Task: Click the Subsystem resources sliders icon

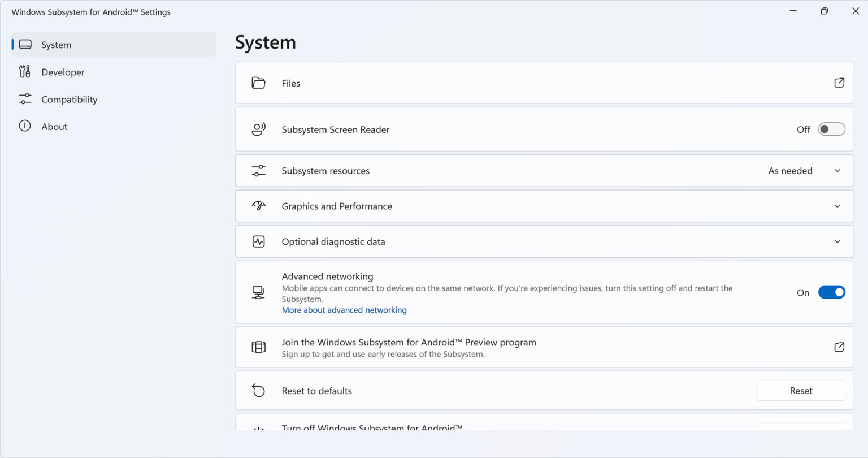Action: pos(258,171)
